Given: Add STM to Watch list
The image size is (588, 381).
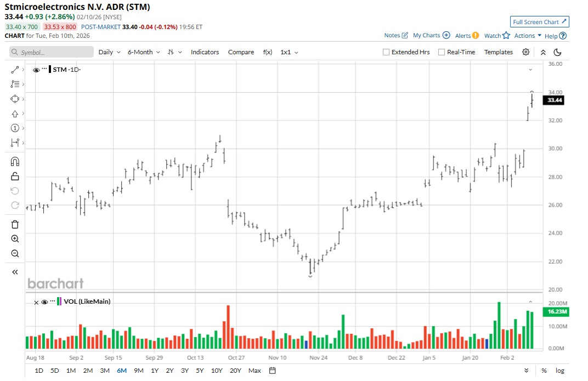Looking at the screenshot, I should tap(497, 36).
